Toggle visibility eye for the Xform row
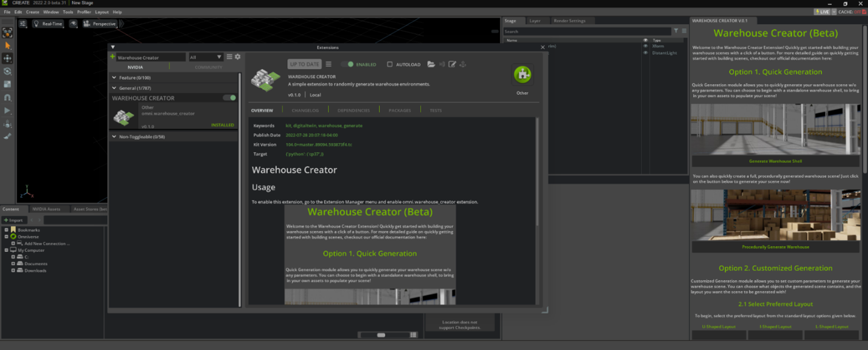Image resolution: width=868 pixels, height=350 pixels. (x=645, y=46)
